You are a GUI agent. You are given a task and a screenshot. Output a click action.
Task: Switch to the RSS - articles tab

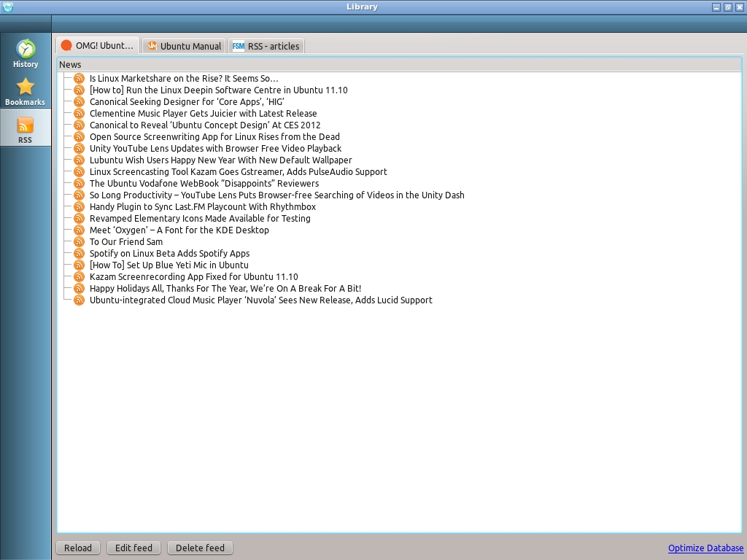click(x=266, y=46)
